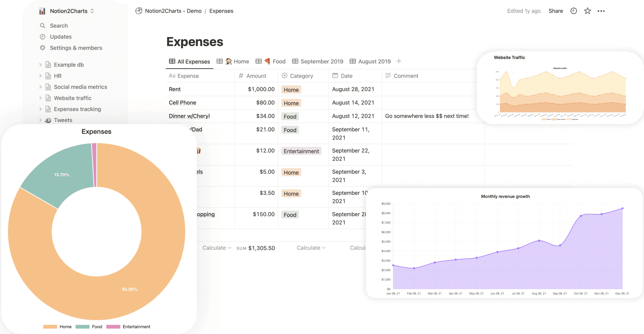Click the 'Go somewhere less $$ next time!' comment

click(x=427, y=116)
